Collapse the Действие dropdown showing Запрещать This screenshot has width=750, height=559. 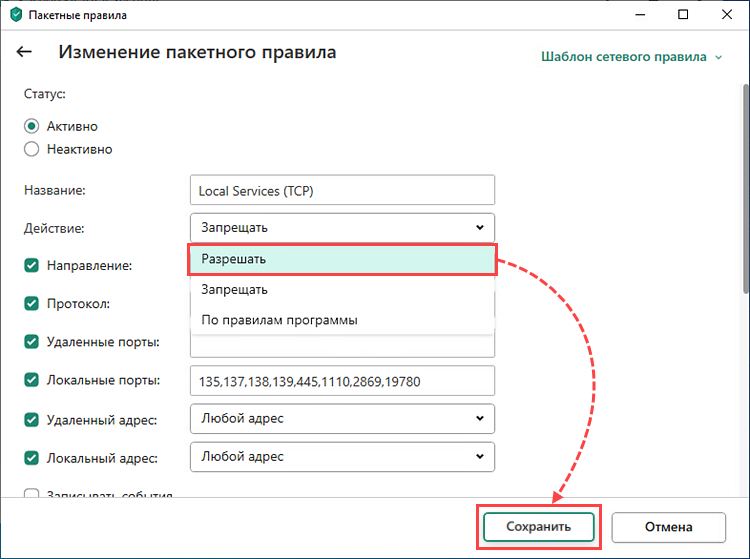point(342,228)
